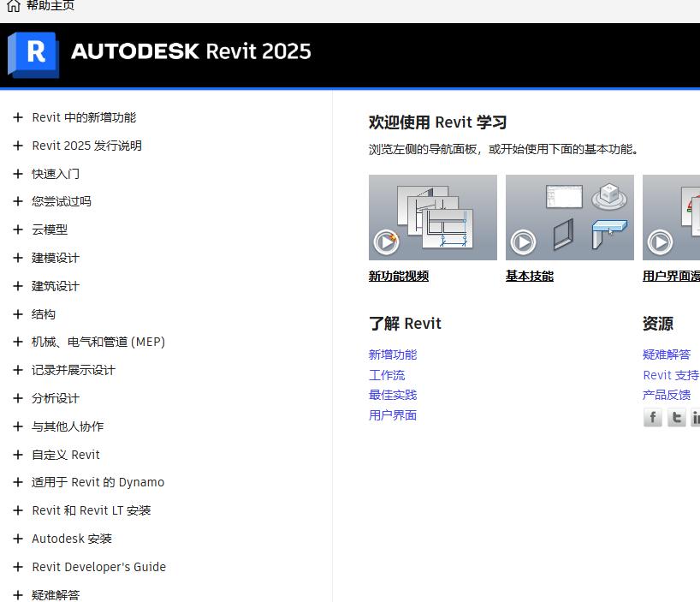The width and height of the screenshot is (700, 602).
Task: Click the '基本技能' video caption link
Action: 530,276
